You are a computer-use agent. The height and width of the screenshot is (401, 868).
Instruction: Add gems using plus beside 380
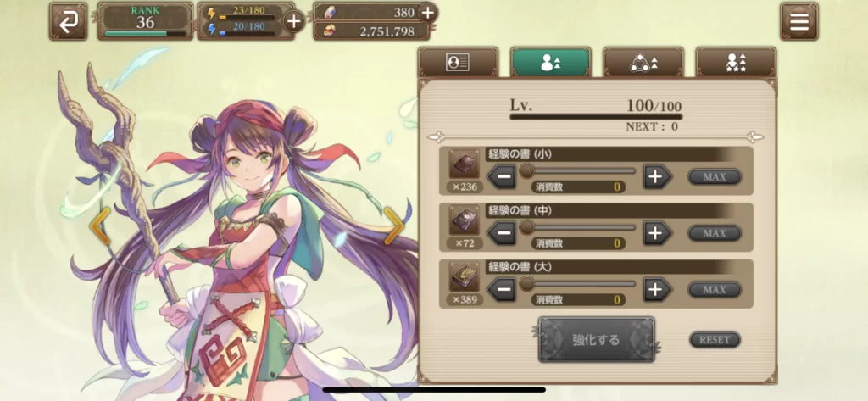(428, 12)
